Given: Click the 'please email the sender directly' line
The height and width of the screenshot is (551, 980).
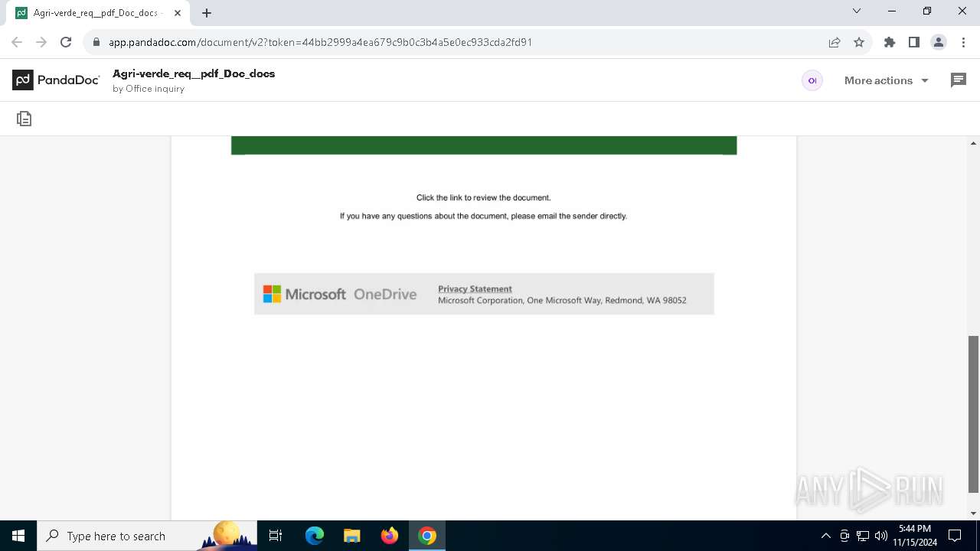Looking at the screenshot, I should (x=484, y=216).
